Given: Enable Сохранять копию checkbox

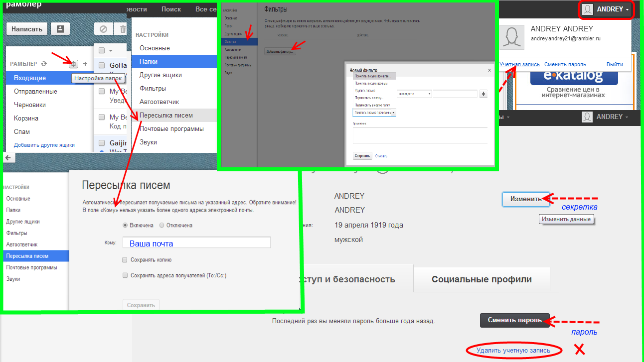Looking at the screenshot, I should (125, 260).
